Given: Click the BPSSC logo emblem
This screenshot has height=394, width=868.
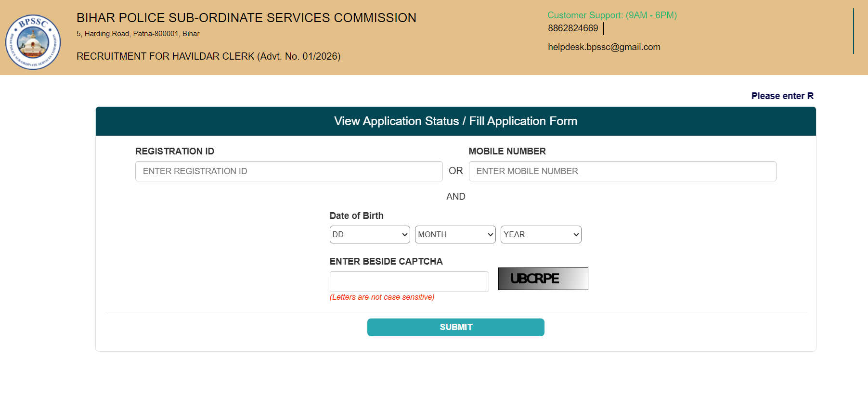Looking at the screenshot, I should 33,42.
